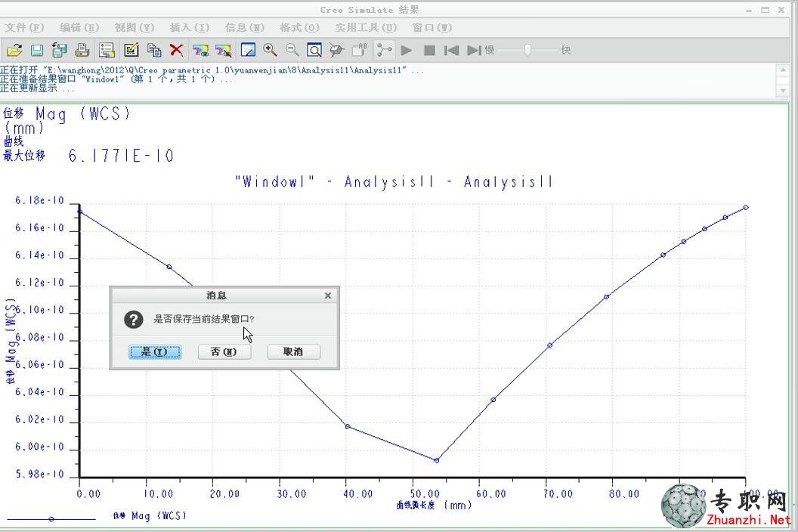Open the 编辑(E) menu
The image size is (798, 532).
pos(79,27)
